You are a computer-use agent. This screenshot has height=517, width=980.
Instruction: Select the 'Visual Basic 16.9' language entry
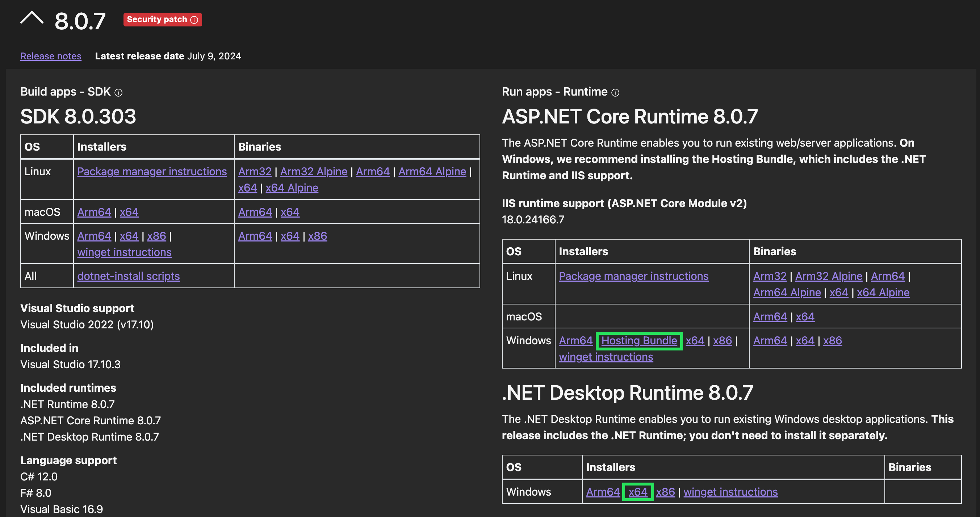62,509
